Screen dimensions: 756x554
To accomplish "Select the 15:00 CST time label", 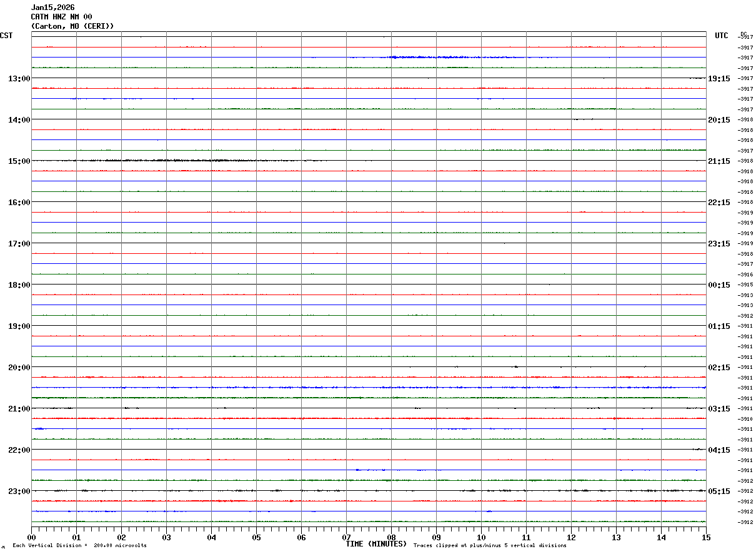I will click(19, 161).
